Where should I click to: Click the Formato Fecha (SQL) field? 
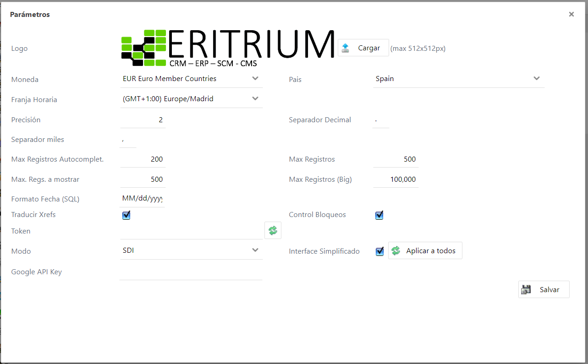(143, 199)
